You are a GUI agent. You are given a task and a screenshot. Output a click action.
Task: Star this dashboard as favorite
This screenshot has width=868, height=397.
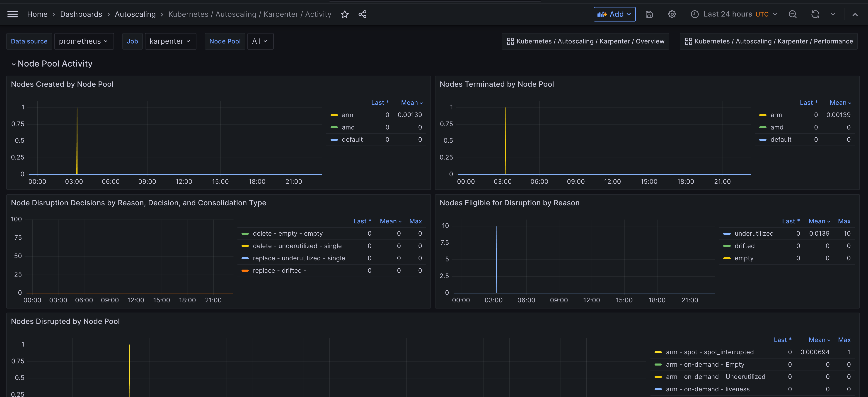point(344,14)
